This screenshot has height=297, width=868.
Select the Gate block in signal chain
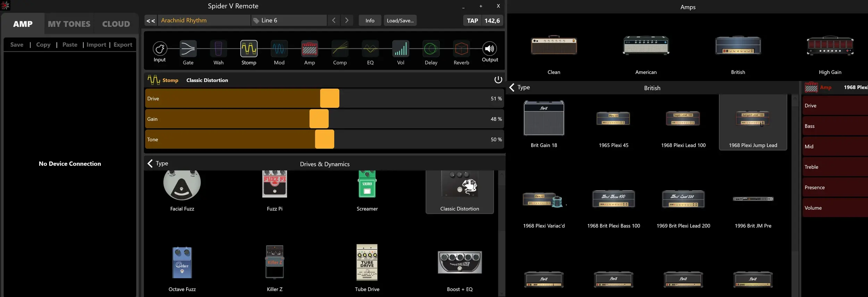pos(188,49)
